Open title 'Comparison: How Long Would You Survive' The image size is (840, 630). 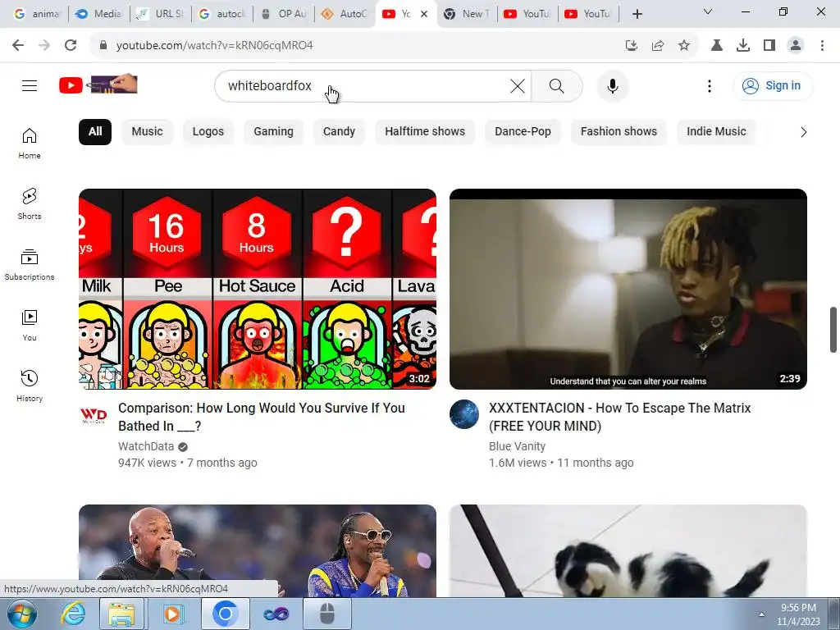point(262,417)
